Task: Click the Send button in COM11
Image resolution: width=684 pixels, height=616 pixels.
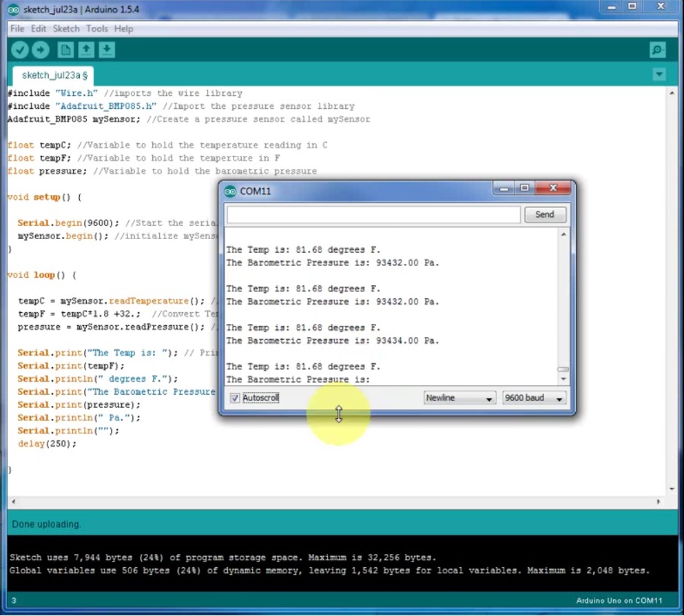Action: tap(545, 214)
